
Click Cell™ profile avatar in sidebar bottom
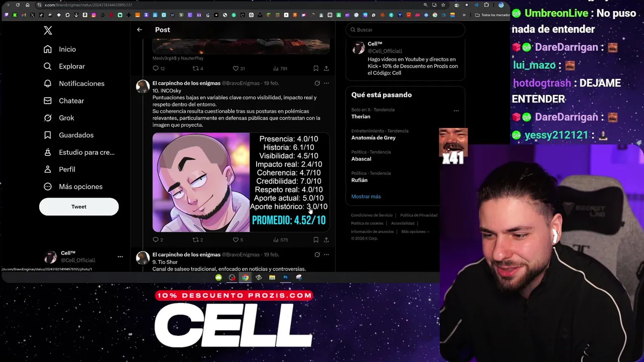51,257
